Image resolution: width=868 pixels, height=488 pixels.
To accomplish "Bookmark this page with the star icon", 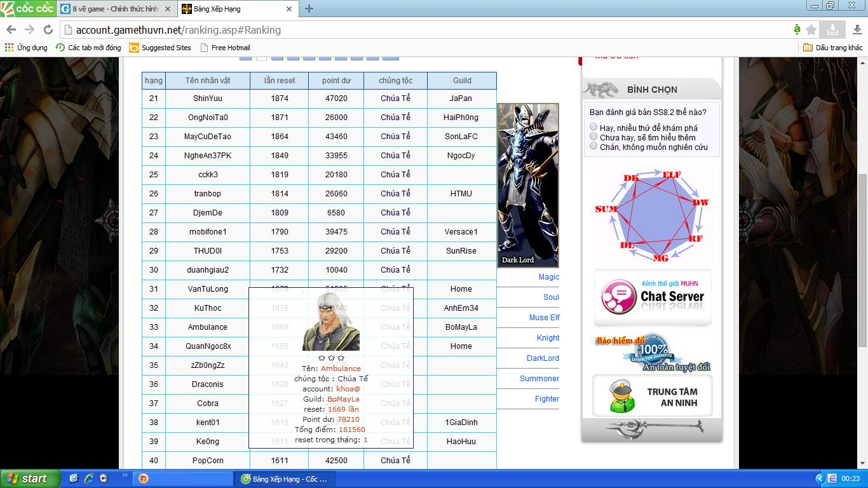I will (811, 30).
